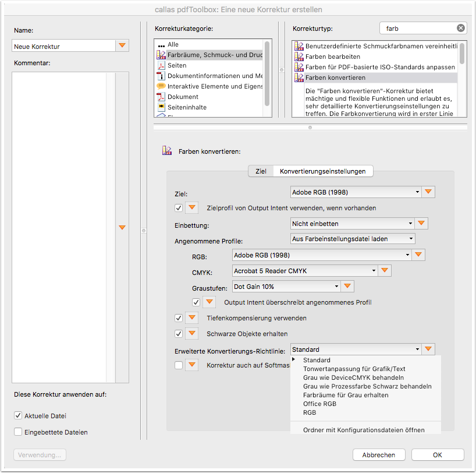Select Office RGB menu option
The height and width of the screenshot is (473, 476).
tap(365, 404)
